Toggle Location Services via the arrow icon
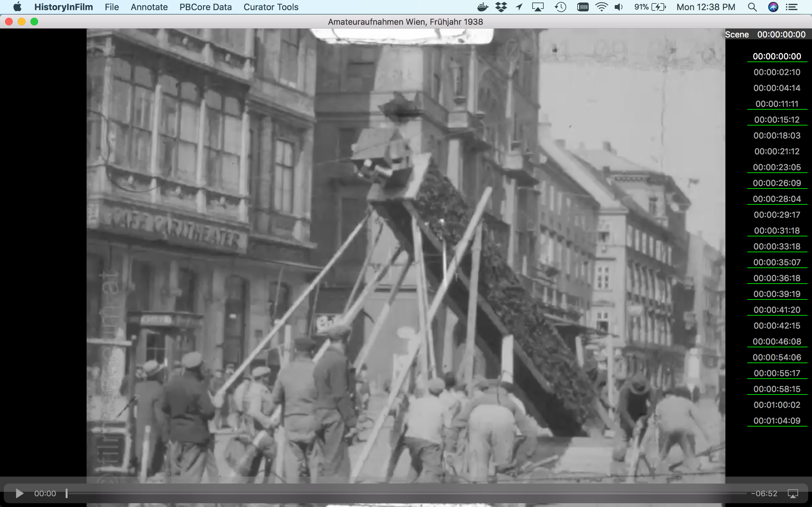This screenshot has height=507, width=812. pos(519,7)
